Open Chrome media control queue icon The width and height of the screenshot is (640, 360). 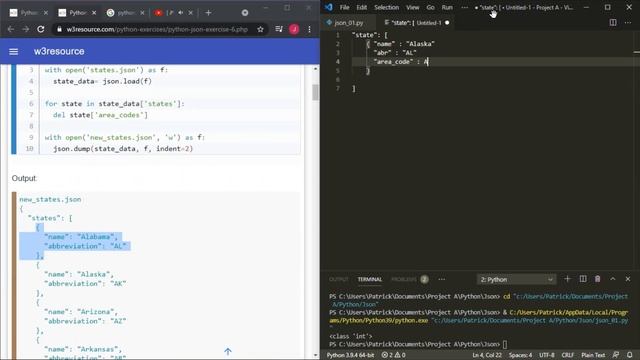279,29
